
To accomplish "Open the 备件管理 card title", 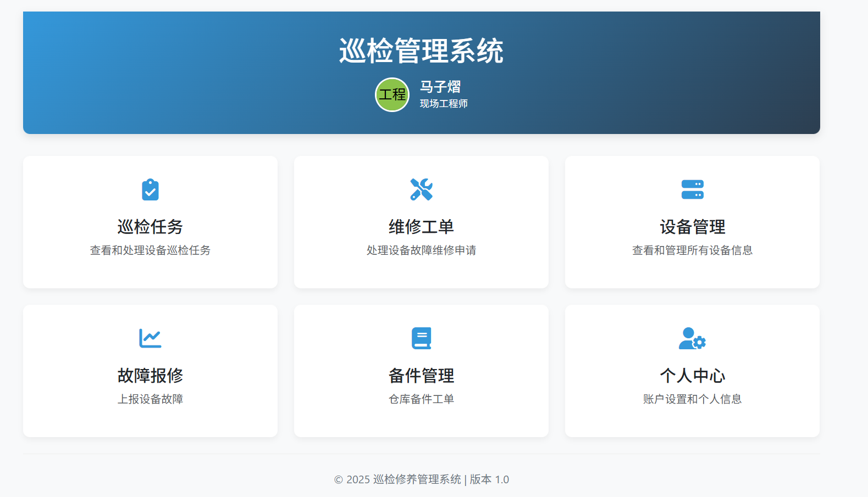I will click(x=422, y=376).
